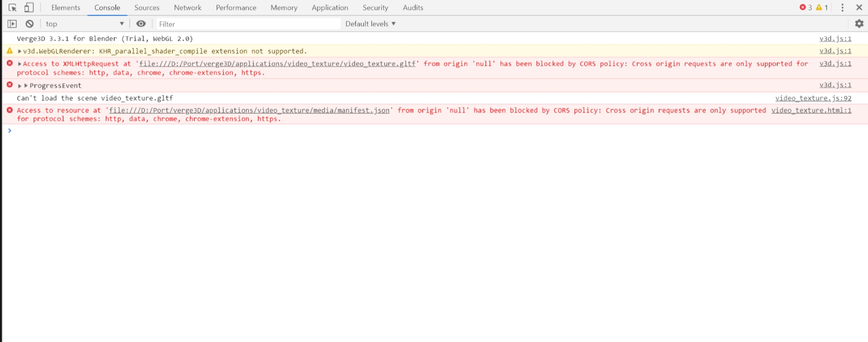Open the Application tab
The image size is (868, 342).
(x=330, y=7)
